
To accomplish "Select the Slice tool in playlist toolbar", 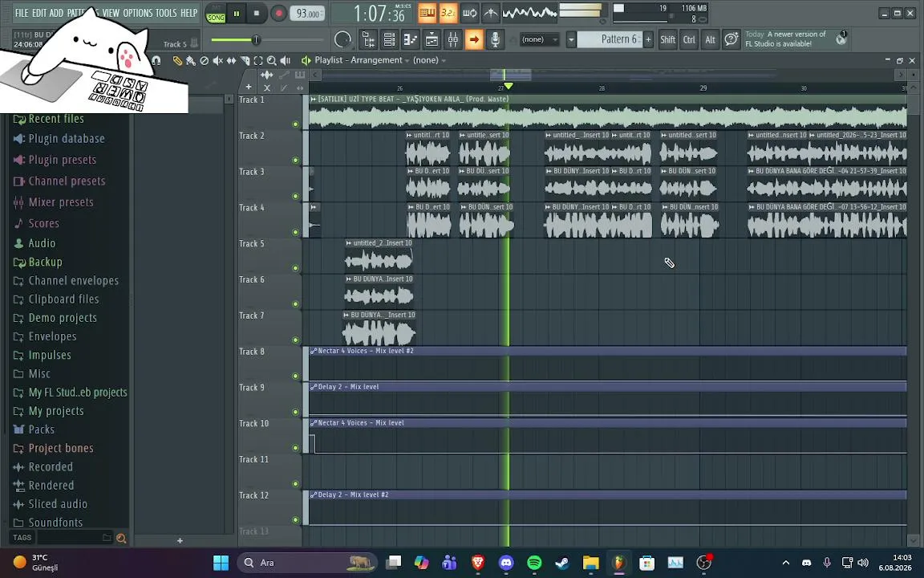I will coord(245,60).
